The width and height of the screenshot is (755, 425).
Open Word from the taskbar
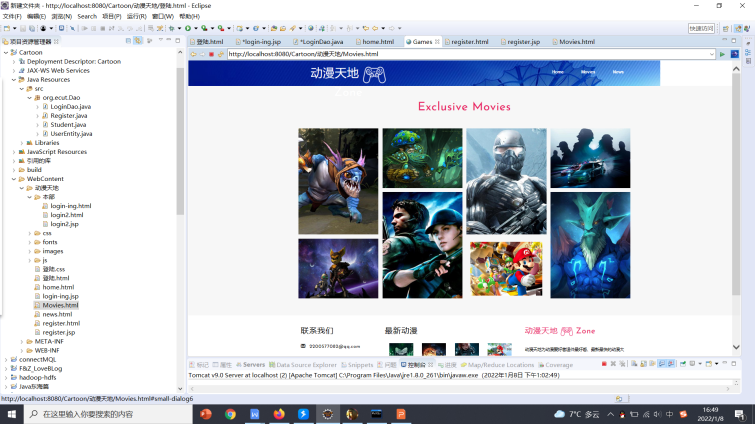click(255, 414)
